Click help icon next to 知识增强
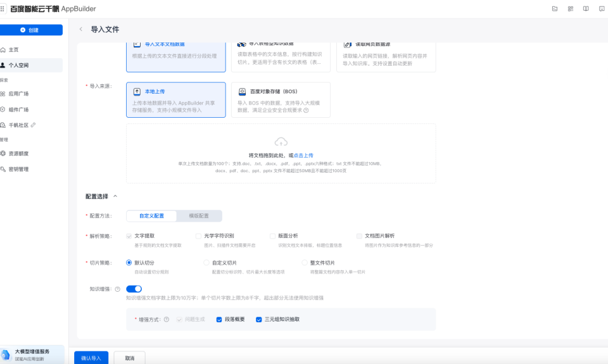The height and width of the screenshot is (364, 608). (118, 289)
